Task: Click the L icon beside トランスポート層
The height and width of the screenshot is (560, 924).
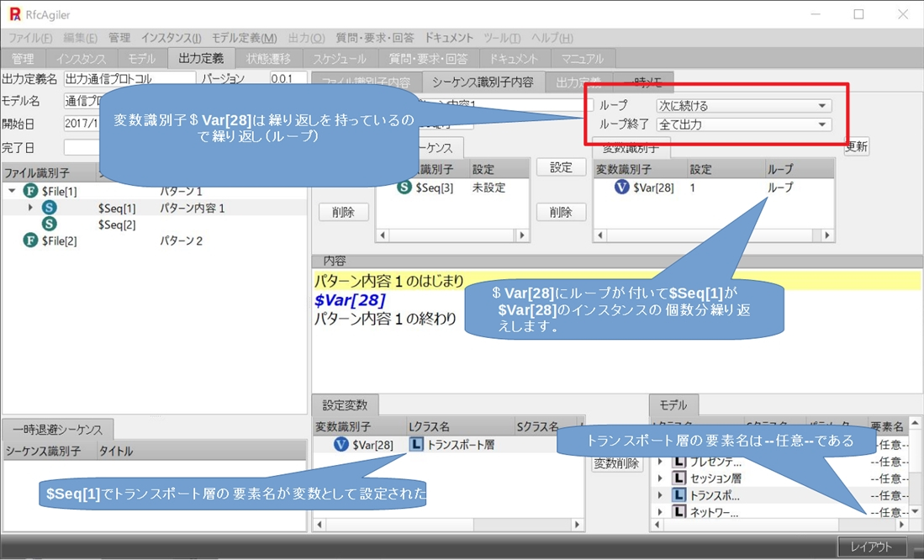Action: [416, 445]
